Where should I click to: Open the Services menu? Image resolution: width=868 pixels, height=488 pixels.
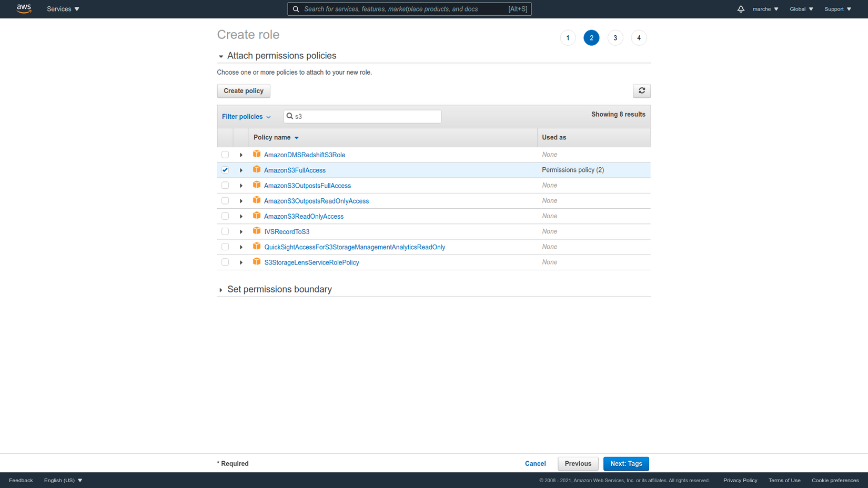[63, 9]
